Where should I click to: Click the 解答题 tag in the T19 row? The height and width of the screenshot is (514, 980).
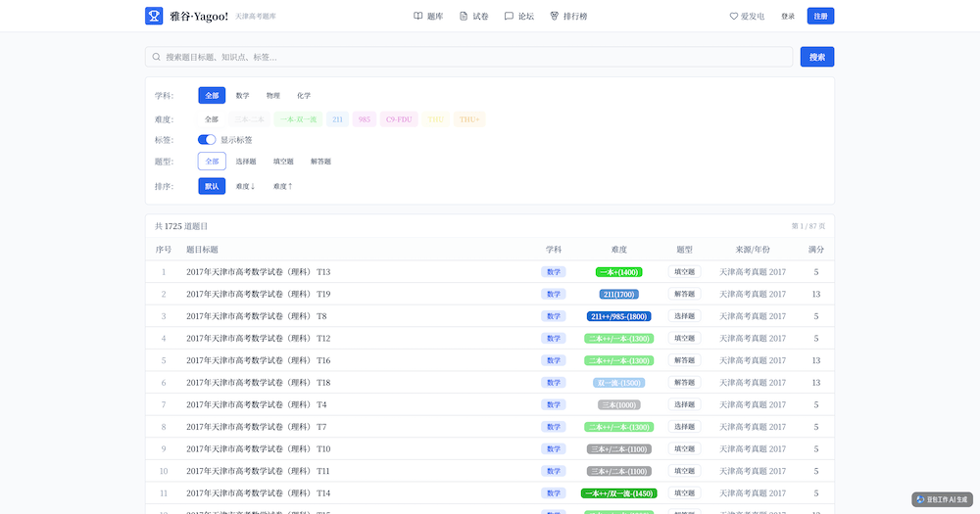(684, 294)
